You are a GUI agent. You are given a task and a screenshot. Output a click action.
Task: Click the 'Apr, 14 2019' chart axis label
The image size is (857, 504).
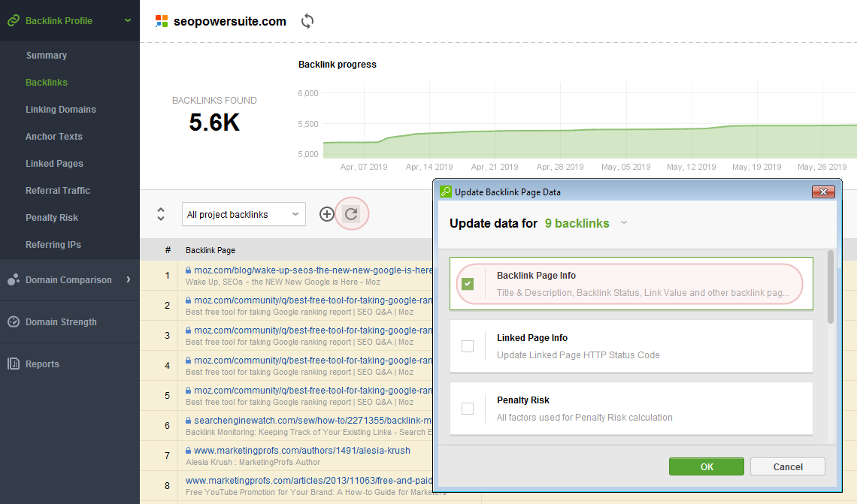click(429, 167)
